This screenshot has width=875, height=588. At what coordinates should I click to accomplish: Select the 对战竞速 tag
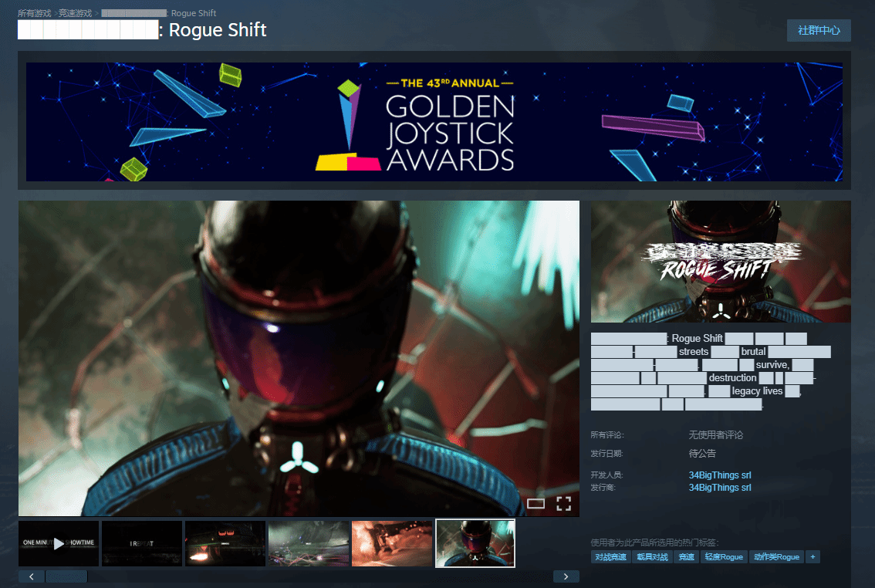[610, 557]
